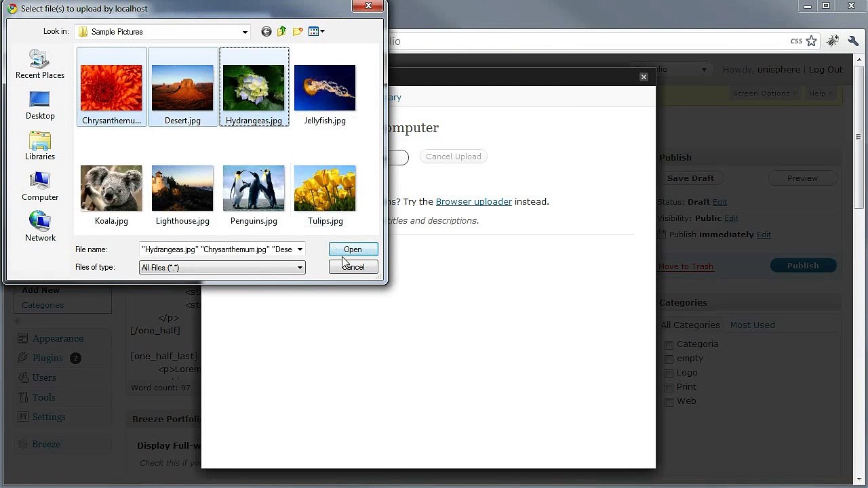Check the Logo category checkbox

pyautogui.click(x=669, y=373)
